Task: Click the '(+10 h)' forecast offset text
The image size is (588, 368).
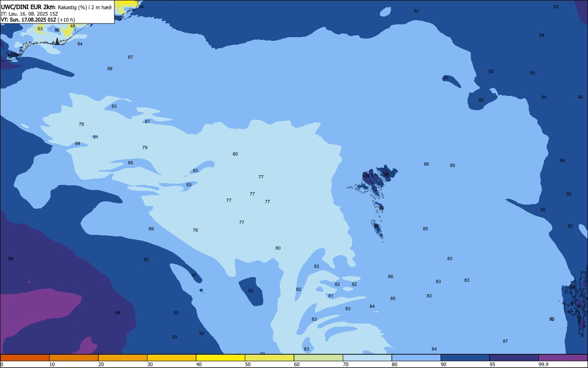Action: tap(66, 20)
